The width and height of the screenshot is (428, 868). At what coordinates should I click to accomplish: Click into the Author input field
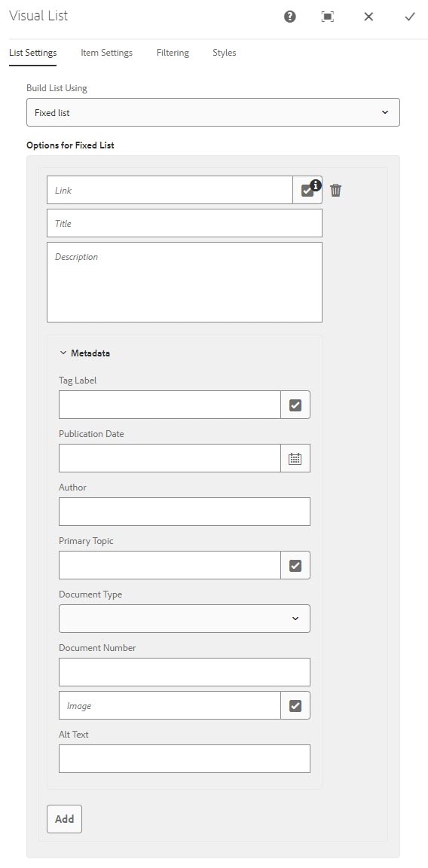tap(185, 512)
